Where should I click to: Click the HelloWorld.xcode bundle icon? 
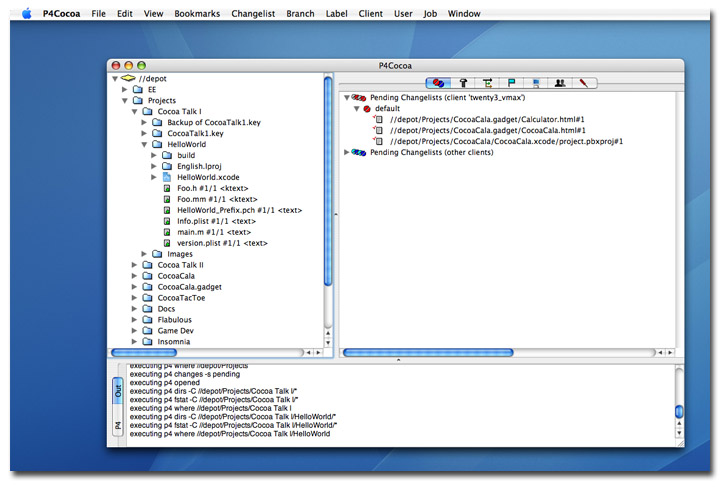tap(167, 177)
